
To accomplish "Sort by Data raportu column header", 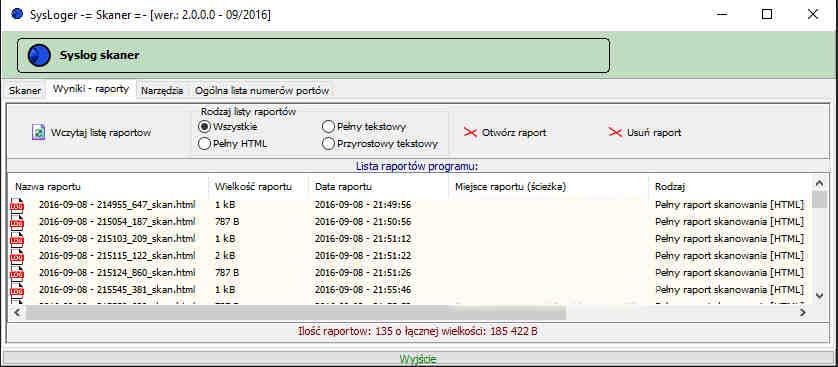I will (x=378, y=187).
